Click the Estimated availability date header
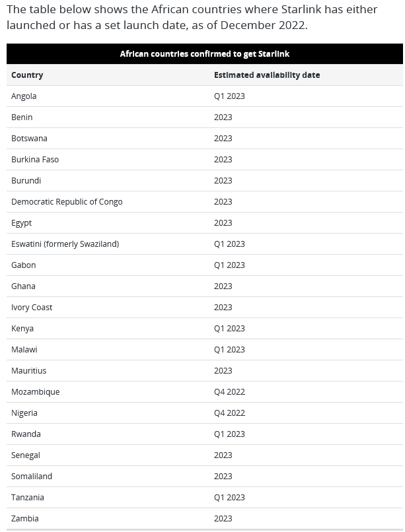The image size is (405, 532). click(267, 75)
